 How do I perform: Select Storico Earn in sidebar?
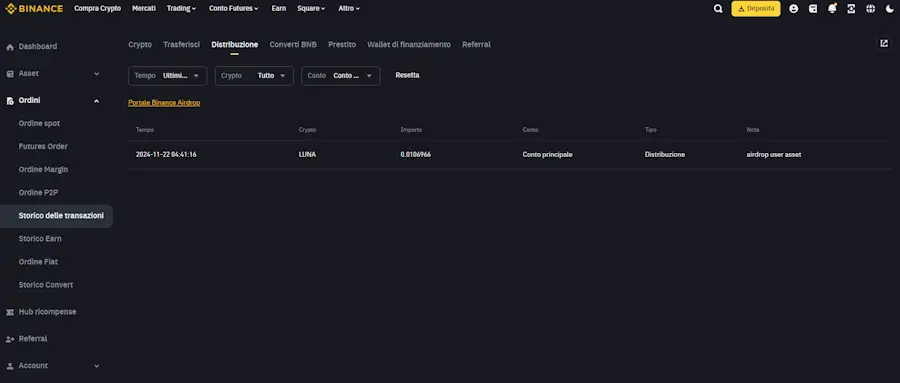pyautogui.click(x=40, y=239)
